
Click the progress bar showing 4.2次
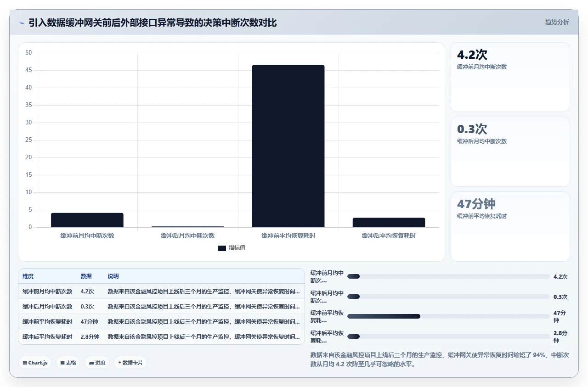[448, 276]
